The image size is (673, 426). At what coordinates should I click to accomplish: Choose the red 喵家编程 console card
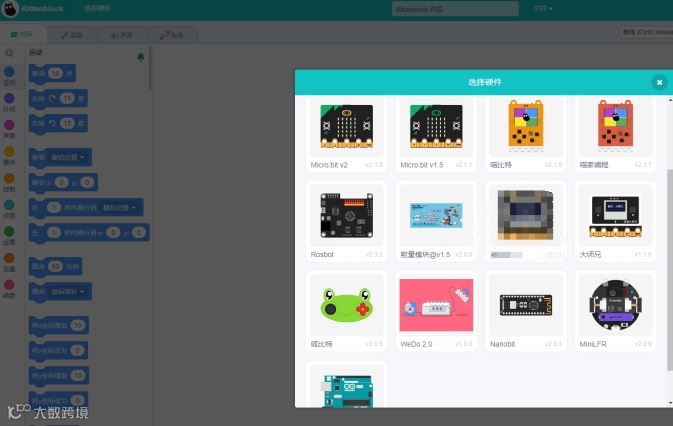point(615,133)
